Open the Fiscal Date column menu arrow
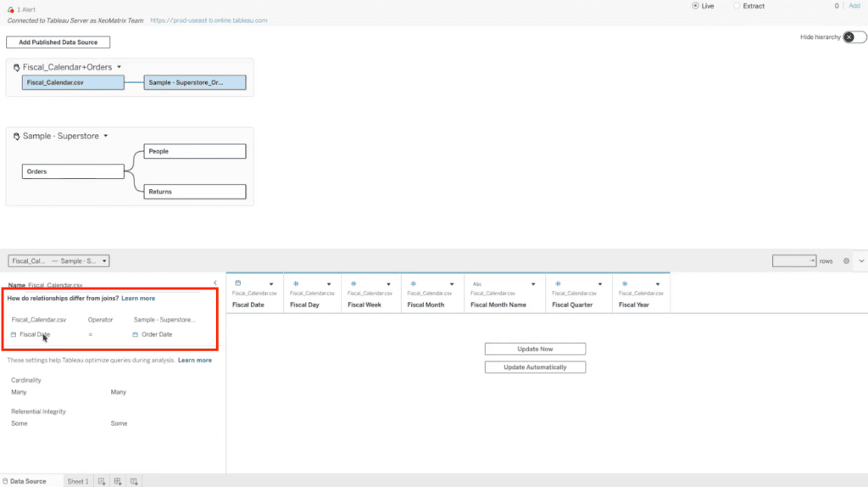 point(271,284)
